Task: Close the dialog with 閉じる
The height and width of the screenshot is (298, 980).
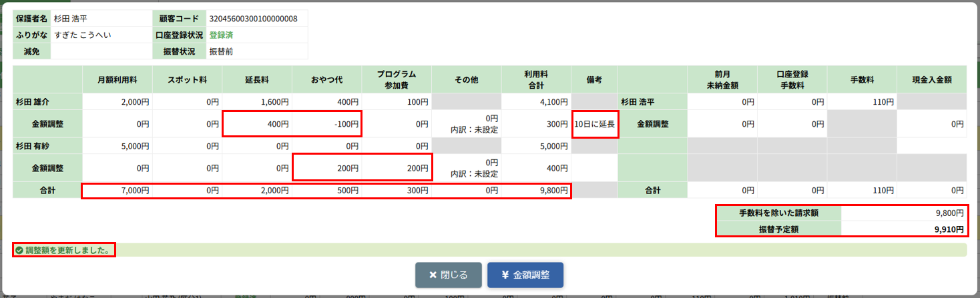Action: point(448,275)
